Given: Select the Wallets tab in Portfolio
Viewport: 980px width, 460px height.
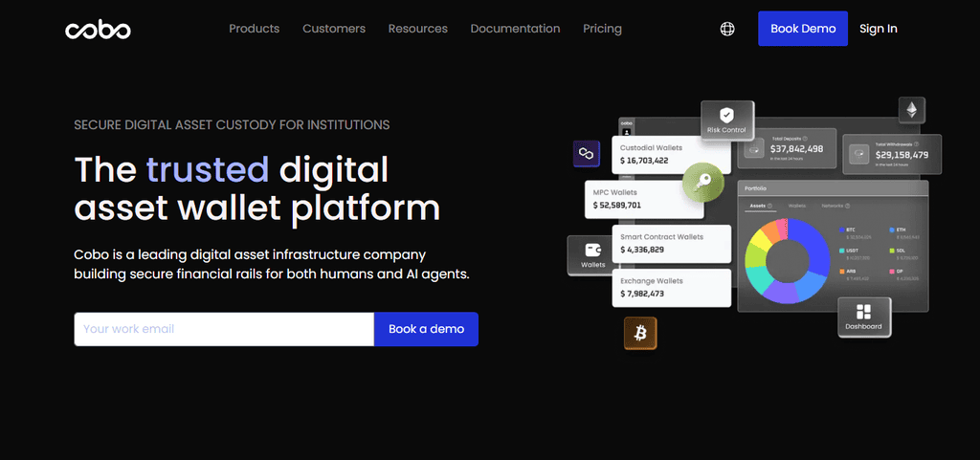Looking at the screenshot, I should 797,206.
